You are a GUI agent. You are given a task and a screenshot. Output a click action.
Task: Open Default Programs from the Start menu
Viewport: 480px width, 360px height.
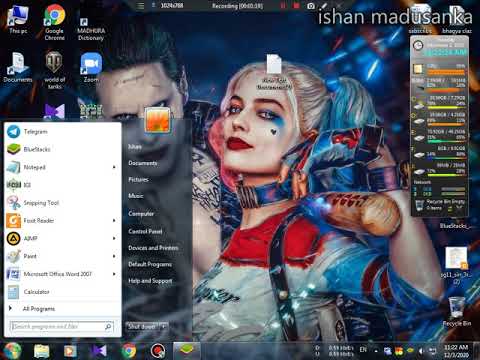click(x=150, y=264)
